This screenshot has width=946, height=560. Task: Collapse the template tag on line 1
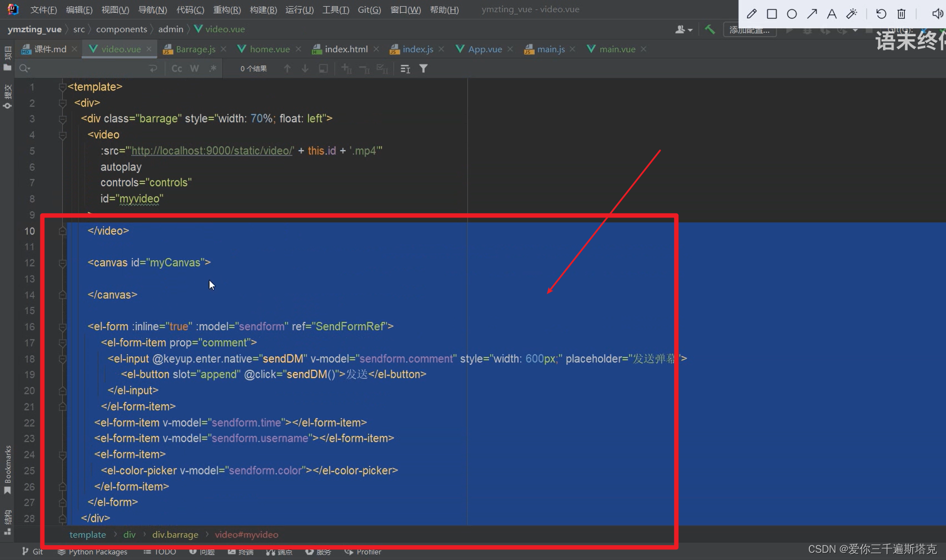coord(63,87)
